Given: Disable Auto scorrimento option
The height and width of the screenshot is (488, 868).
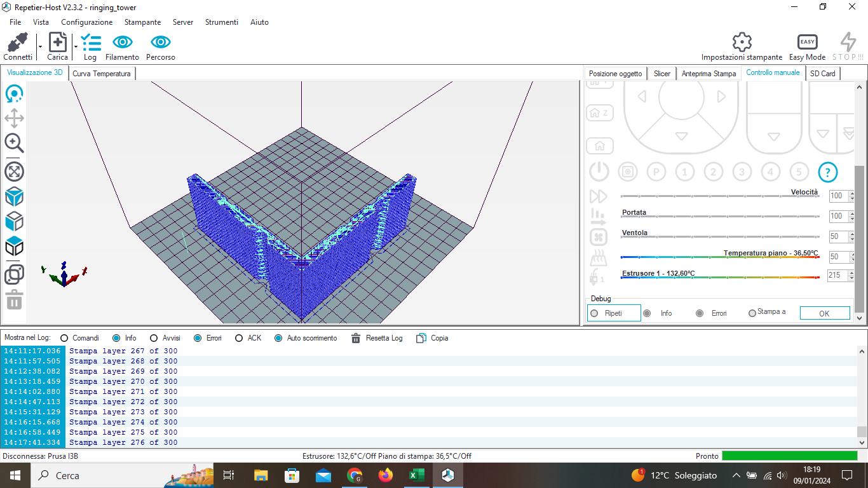Looking at the screenshot, I should [278, 338].
